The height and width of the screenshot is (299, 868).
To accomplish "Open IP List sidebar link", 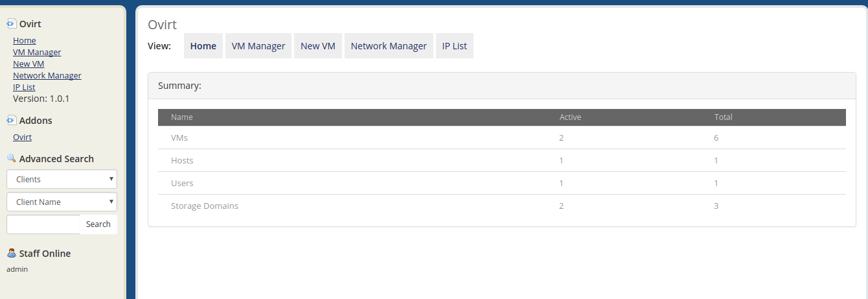I will click(24, 87).
